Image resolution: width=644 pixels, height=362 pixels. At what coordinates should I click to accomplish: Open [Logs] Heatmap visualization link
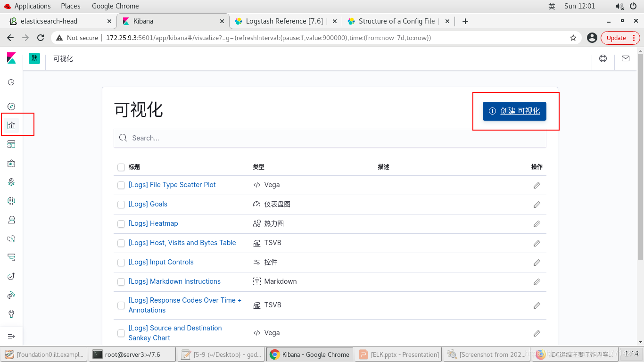(x=153, y=223)
